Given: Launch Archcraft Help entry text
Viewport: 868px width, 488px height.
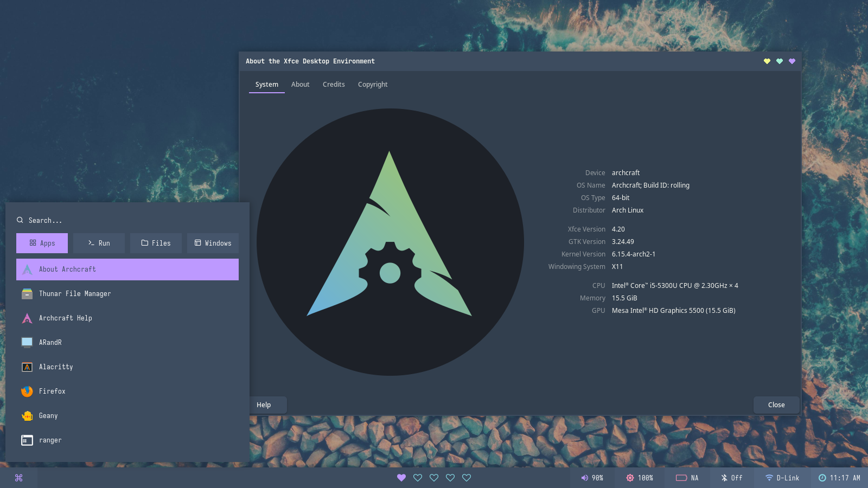Looking at the screenshot, I should pyautogui.click(x=66, y=318).
